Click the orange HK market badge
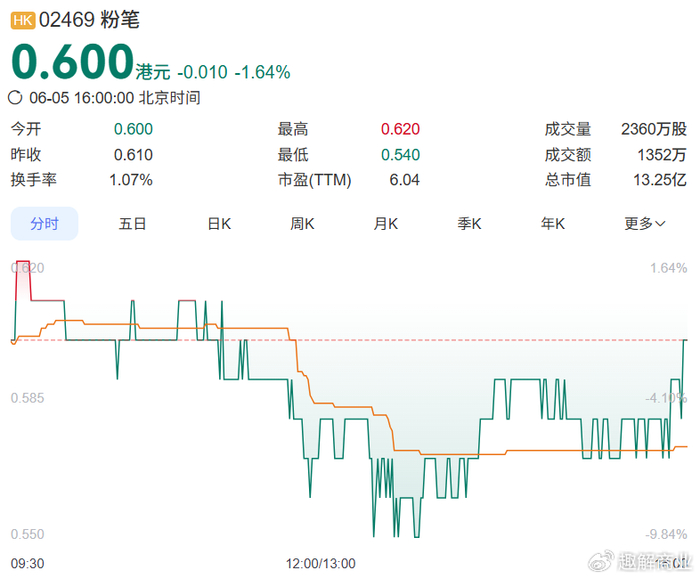Screen dimensions: 700x579 [23, 21]
